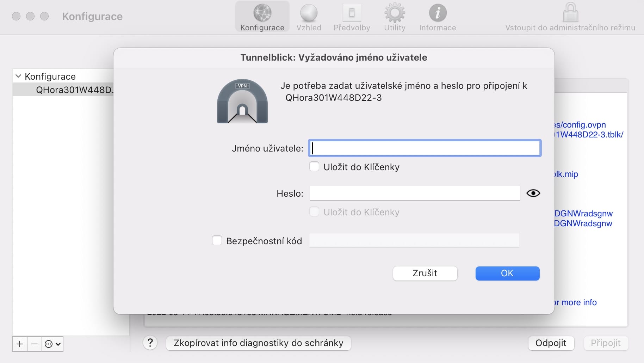Switch to the Utility tab
This screenshot has width=644, height=363.
[395, 17]
